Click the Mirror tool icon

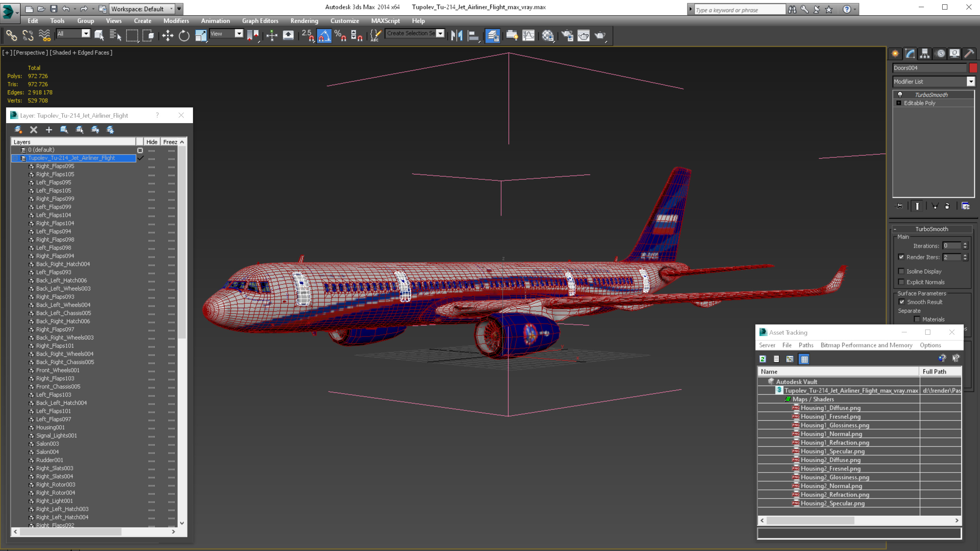tap(457, 35)
